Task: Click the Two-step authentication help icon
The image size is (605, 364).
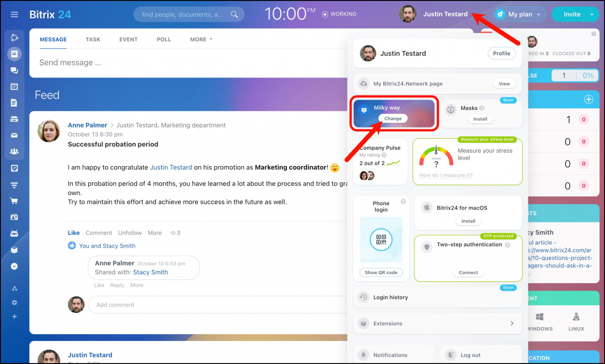Action: [507, 245]
